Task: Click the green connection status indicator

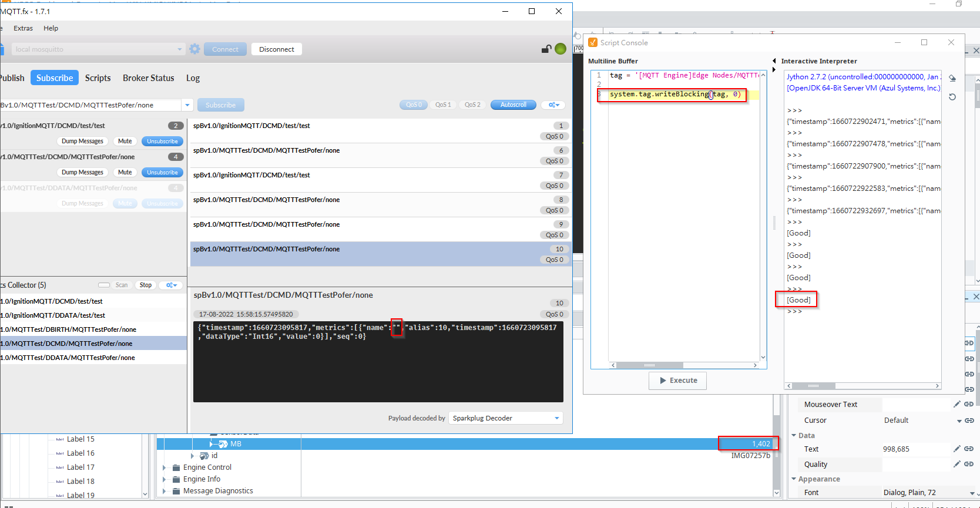Action: click(561, 49)
